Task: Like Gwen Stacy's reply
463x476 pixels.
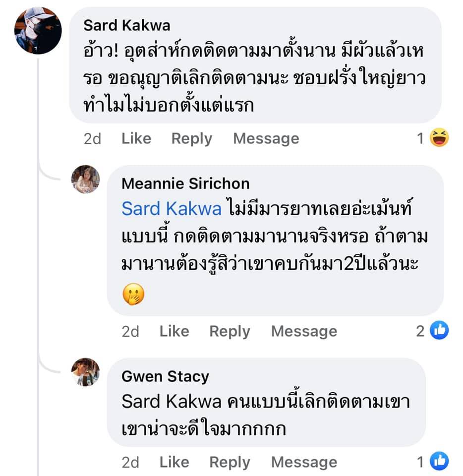Action: pos(174,462)
